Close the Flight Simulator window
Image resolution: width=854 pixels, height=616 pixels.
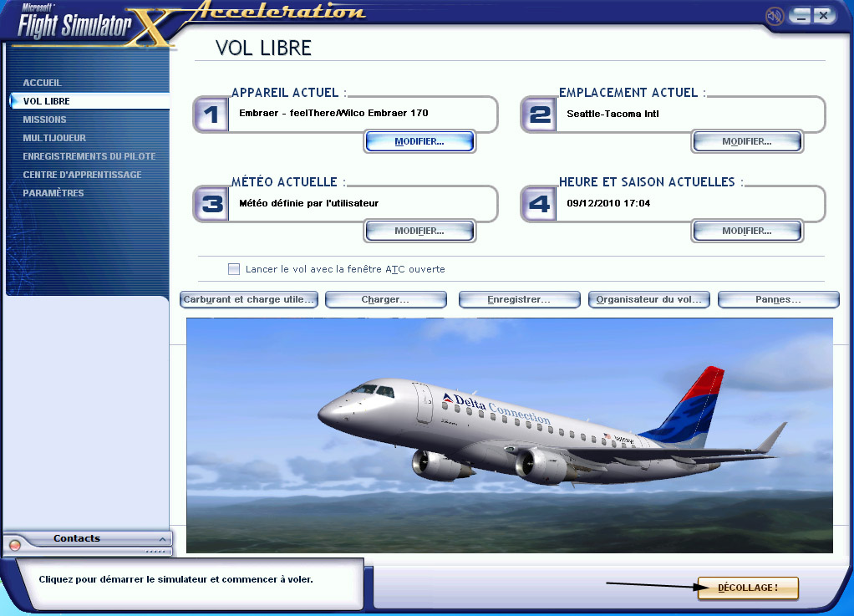[824, 16]
